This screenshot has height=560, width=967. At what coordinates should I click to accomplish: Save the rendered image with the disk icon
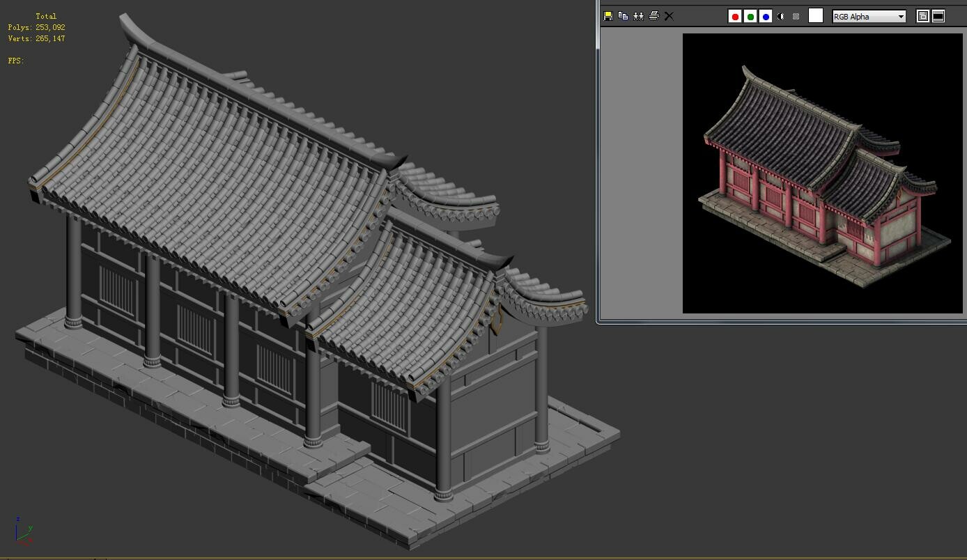(608, 16)
